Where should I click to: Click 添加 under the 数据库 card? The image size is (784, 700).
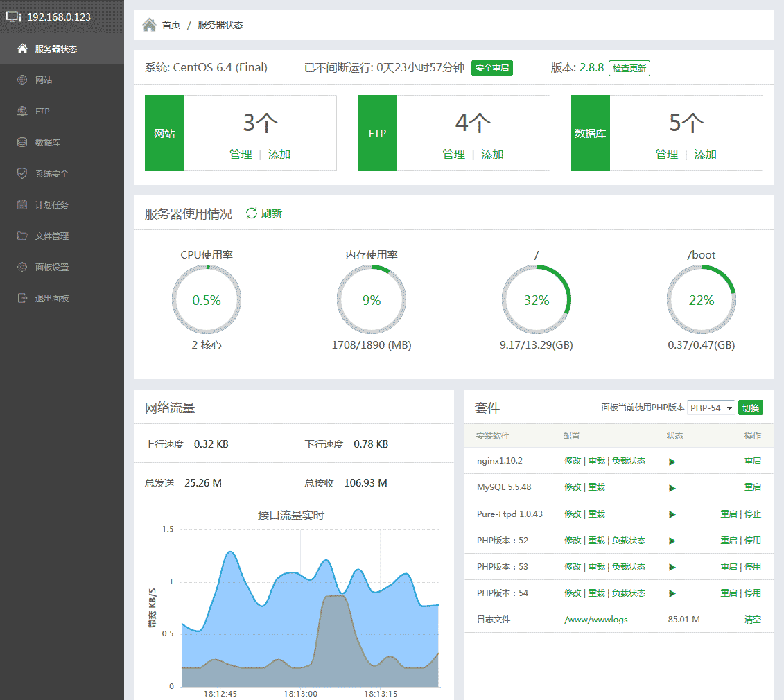click(705, 155)
